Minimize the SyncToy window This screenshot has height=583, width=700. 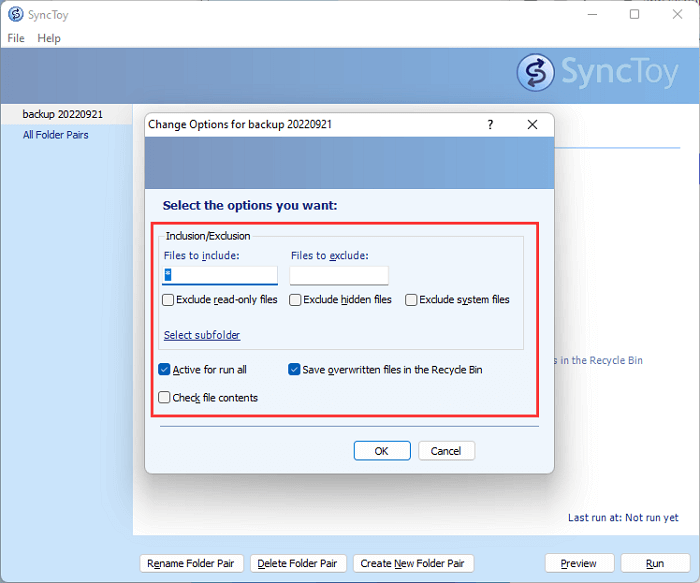click(x=592, y=14)
